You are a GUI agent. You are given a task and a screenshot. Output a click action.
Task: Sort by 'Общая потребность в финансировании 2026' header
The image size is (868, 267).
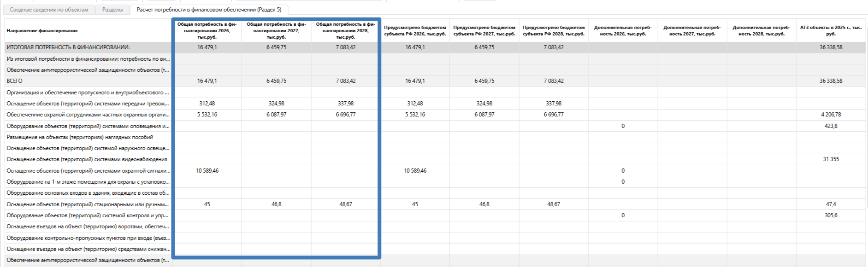207,30
